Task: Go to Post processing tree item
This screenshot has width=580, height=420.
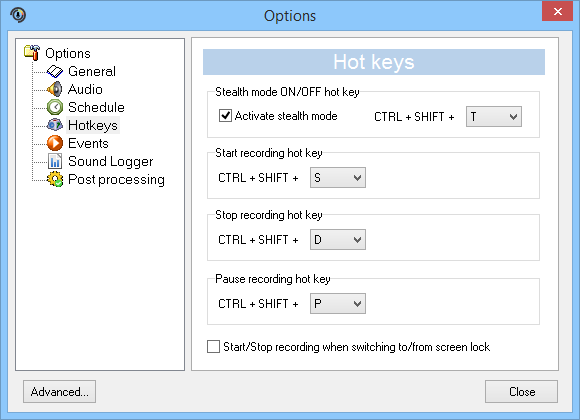Action: [116, 179]
